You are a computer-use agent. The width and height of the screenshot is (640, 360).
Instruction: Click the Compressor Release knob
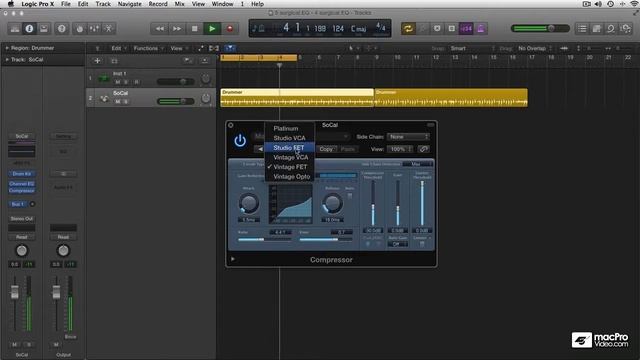(332, 203)
